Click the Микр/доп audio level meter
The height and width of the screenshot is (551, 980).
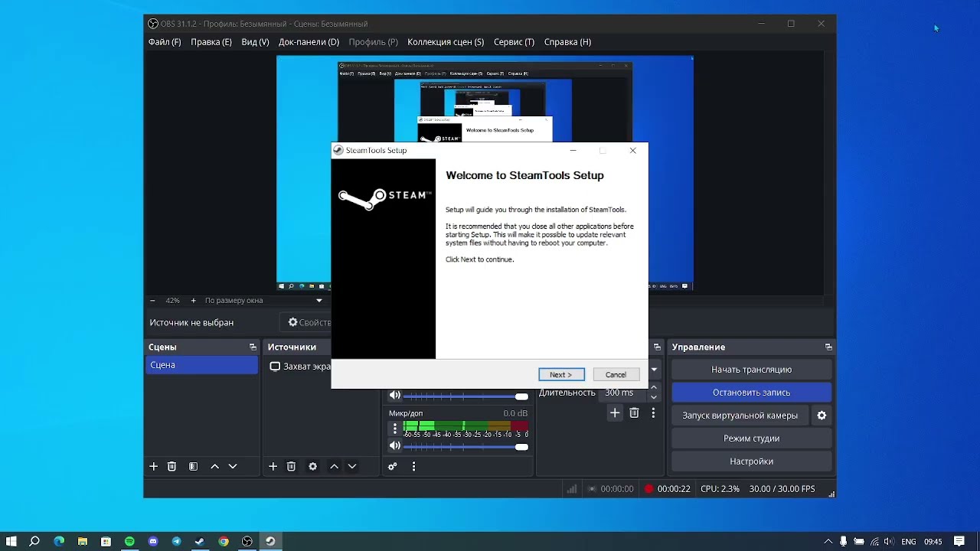coord(465,425)
